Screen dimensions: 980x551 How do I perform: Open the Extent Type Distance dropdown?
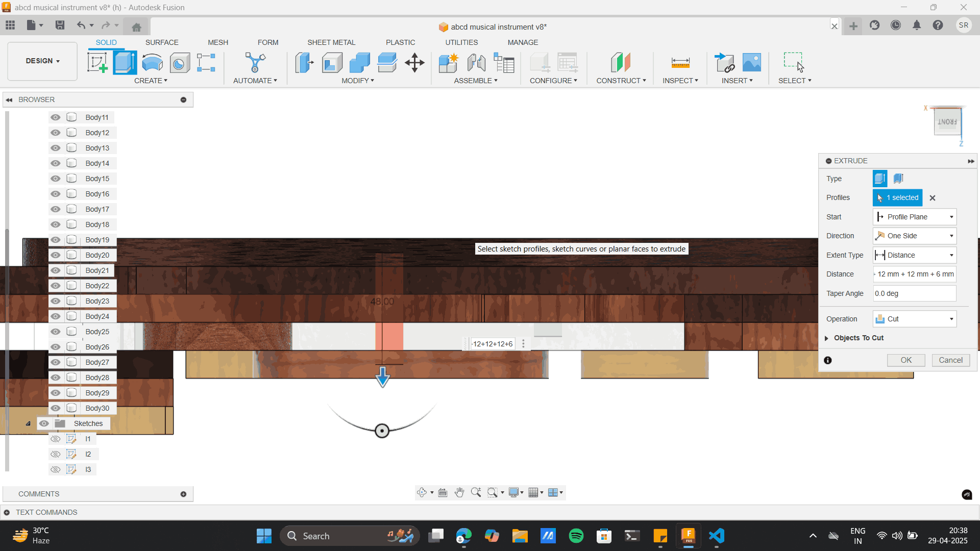(x=914, y=255)
